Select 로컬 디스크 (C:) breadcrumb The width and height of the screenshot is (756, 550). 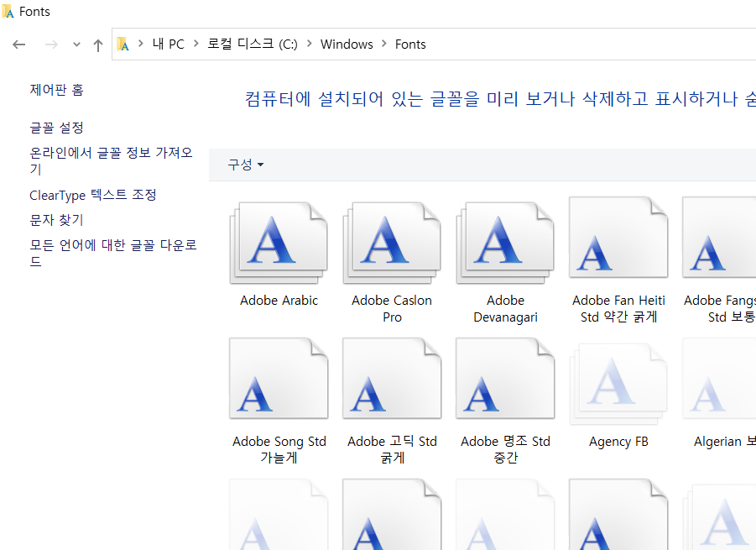(x=253, y=44)
